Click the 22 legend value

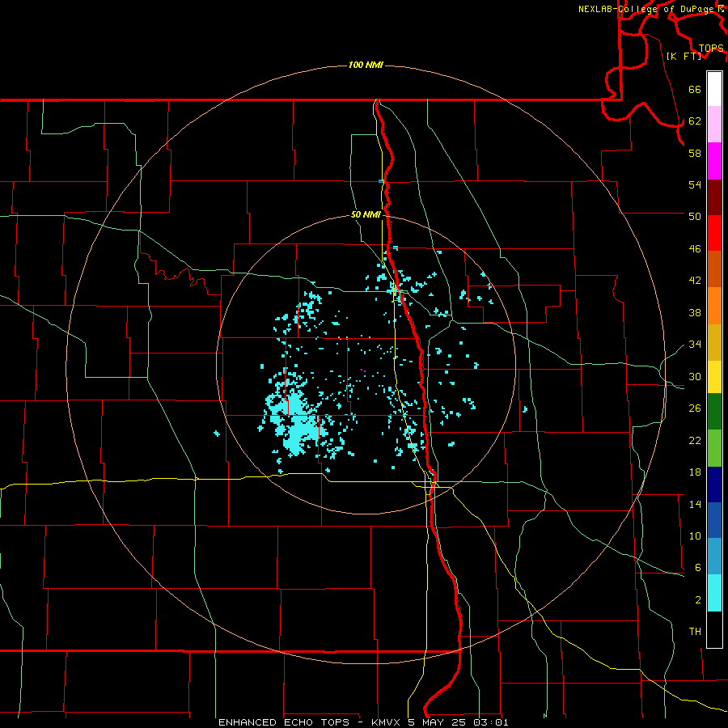(695, 440)
